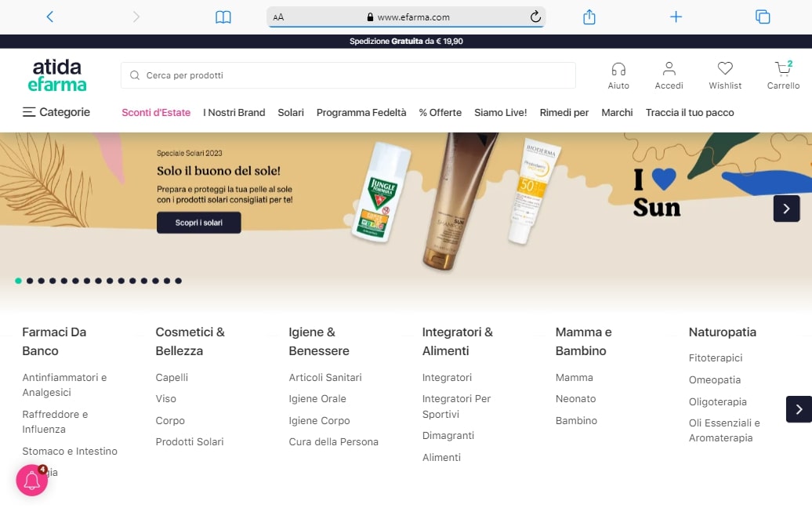
Task: Click the Safari forward arrow
Action: [x=136, y=16]
